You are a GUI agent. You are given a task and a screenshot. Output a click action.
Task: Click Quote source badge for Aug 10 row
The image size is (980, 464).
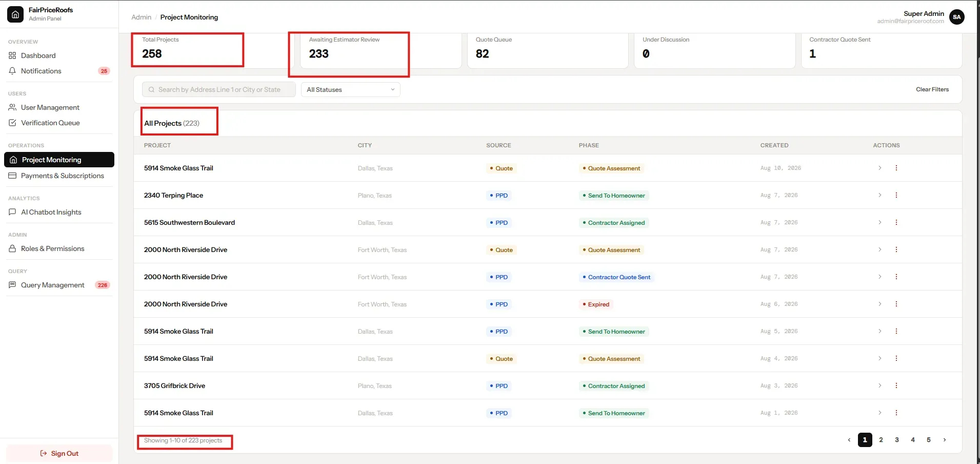[x=501, y=168]
